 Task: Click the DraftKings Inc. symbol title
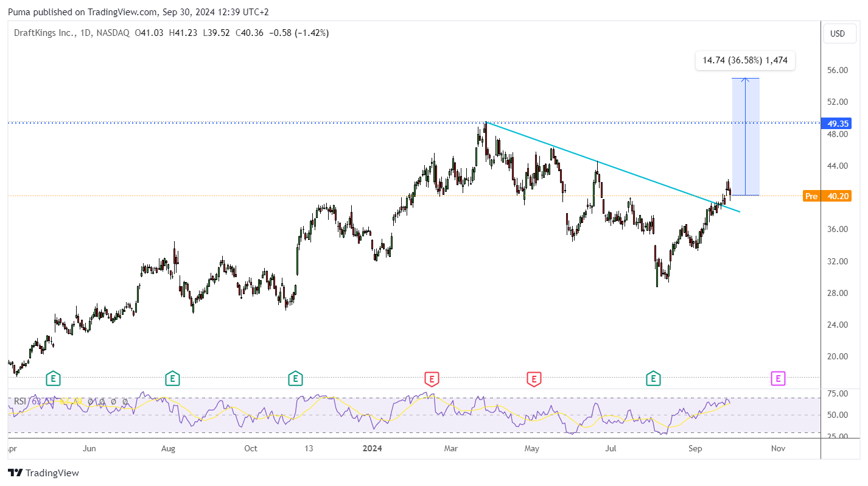[x=44, y=33]
